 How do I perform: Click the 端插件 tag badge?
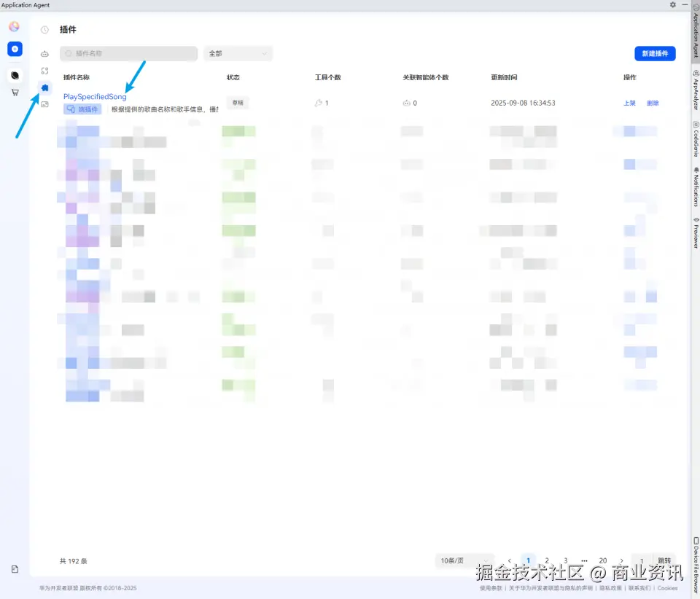(x=82, y=109)
